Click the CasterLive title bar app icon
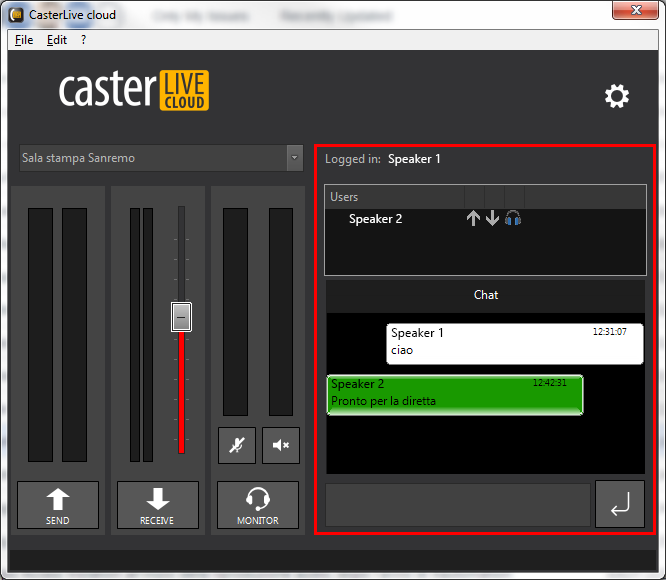Viewport: 666px width, 580px height. [17, 15]
